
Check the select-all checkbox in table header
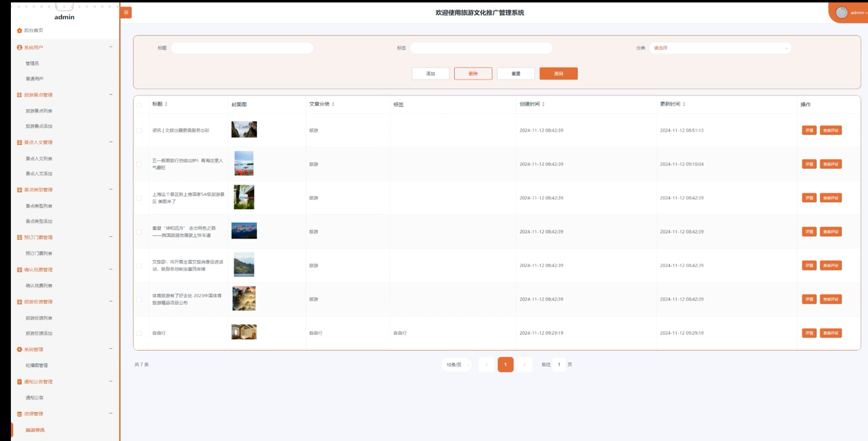tap(138, 105)
